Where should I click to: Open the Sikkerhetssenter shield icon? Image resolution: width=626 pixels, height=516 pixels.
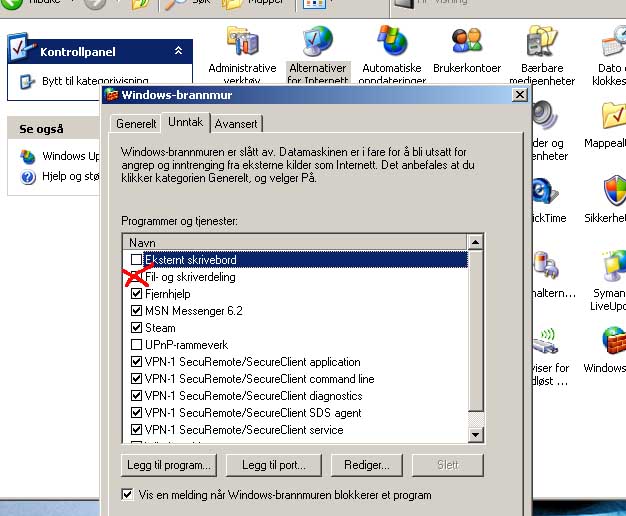point(615,191)
